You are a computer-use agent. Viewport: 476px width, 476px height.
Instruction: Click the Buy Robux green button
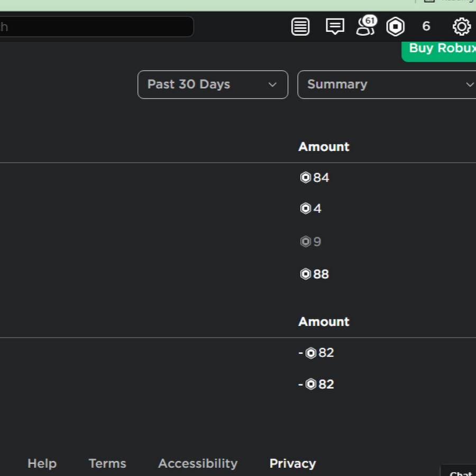[441, 49]
